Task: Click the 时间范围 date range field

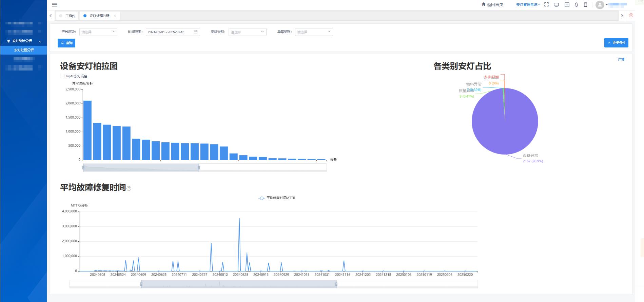Action: [172, 32]
